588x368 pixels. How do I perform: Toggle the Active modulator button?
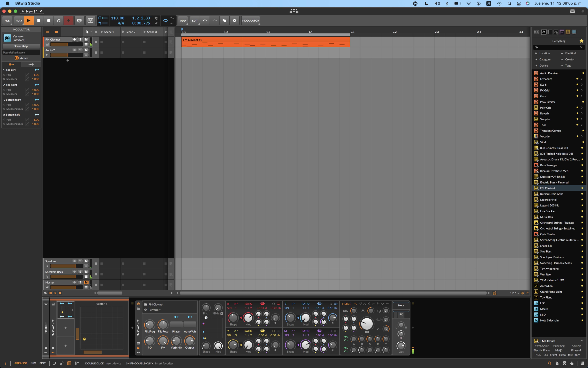[x=21, y=58]
